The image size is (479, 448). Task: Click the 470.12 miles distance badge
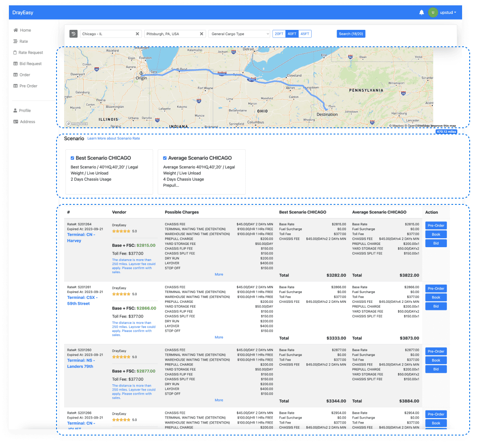point(447,132)
